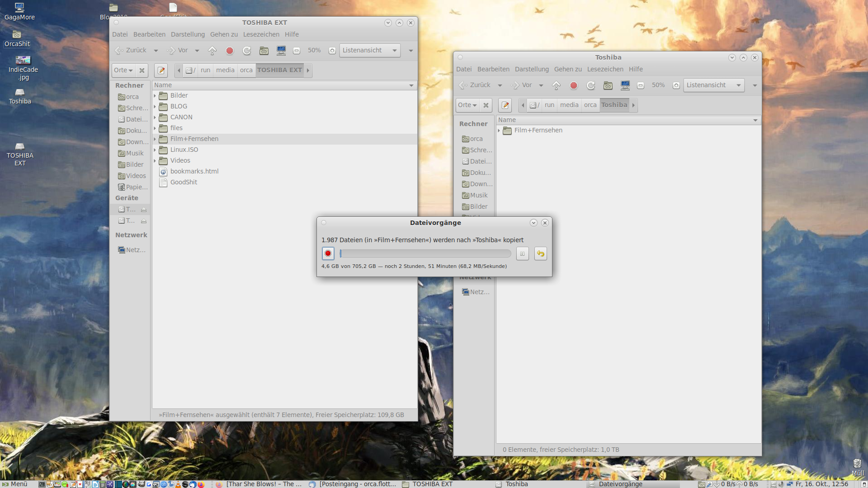Sort by Name column in Toshiba window
This screenshot has height=488, width=868.
point(628,120)
